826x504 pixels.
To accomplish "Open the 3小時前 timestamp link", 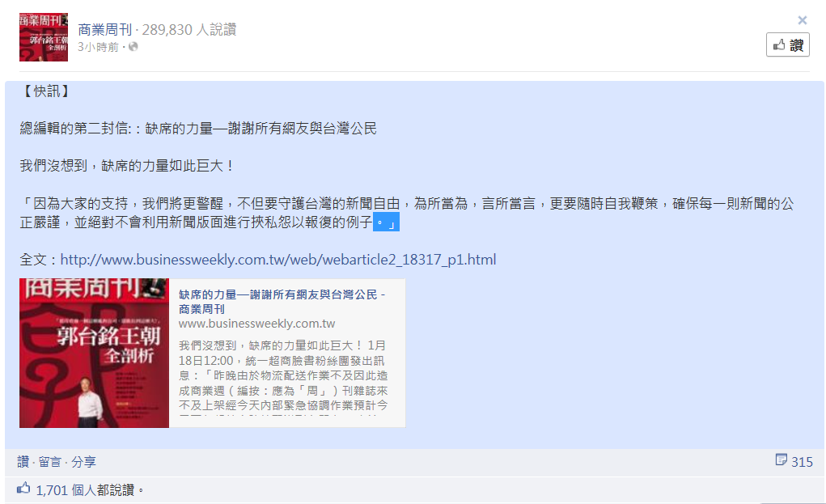I will (99, 47).
